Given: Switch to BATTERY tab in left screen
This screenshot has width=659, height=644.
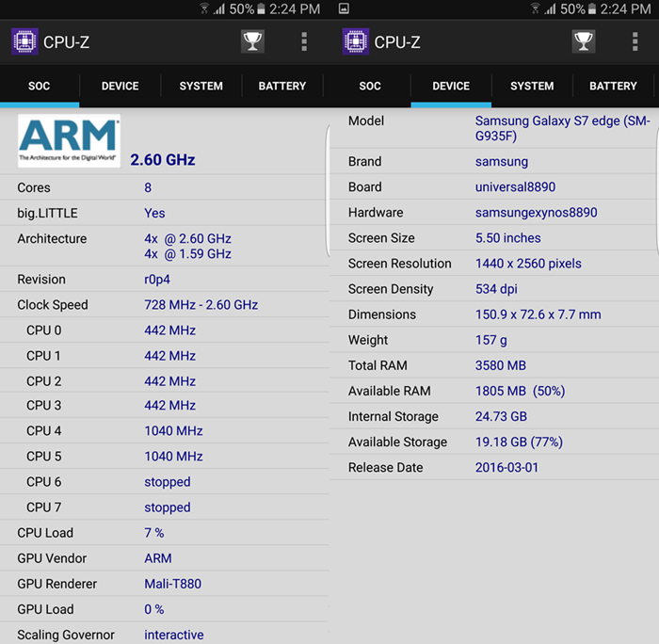Looking at the screenshot, I should pyautogui.click(x=282, y=87).
